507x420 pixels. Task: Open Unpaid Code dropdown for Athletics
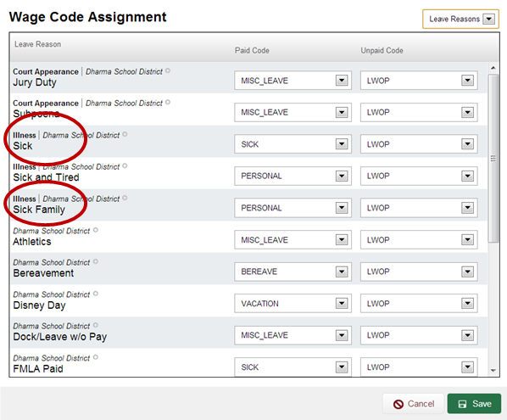click(419, 240)
